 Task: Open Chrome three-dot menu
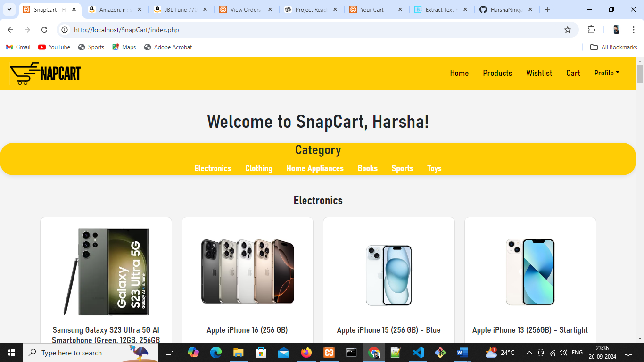coord(634,30)
